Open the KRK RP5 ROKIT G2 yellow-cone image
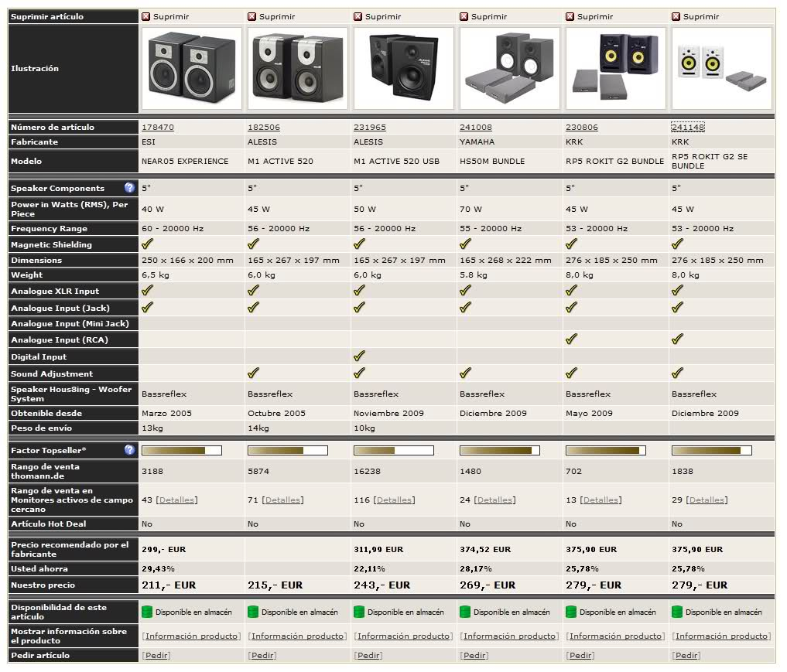Image resolution: width=787 pixels, height=672 pixels. (616, 68)
